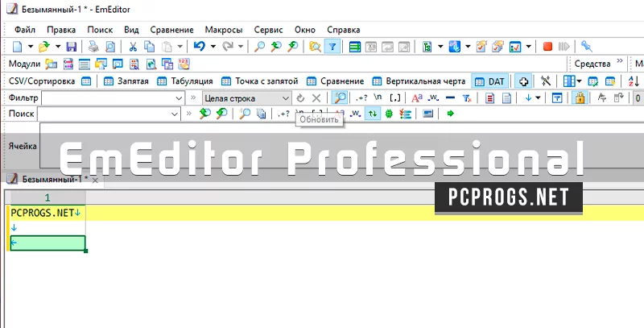Select Вертикальная черта mode
The image size is (644, 328).
click(x=419, y=81)
